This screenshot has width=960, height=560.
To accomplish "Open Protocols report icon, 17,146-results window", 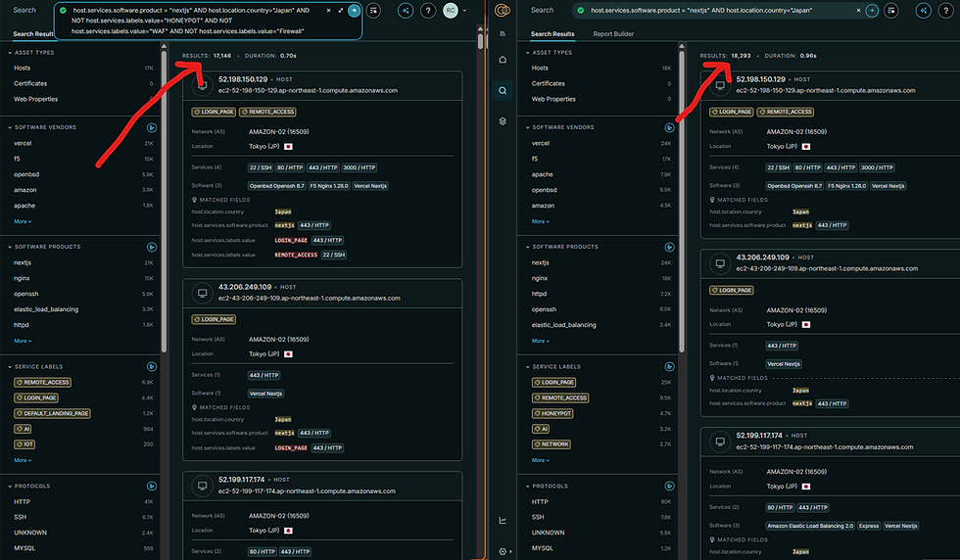I will pyautogui.click(x=152, y=486).
